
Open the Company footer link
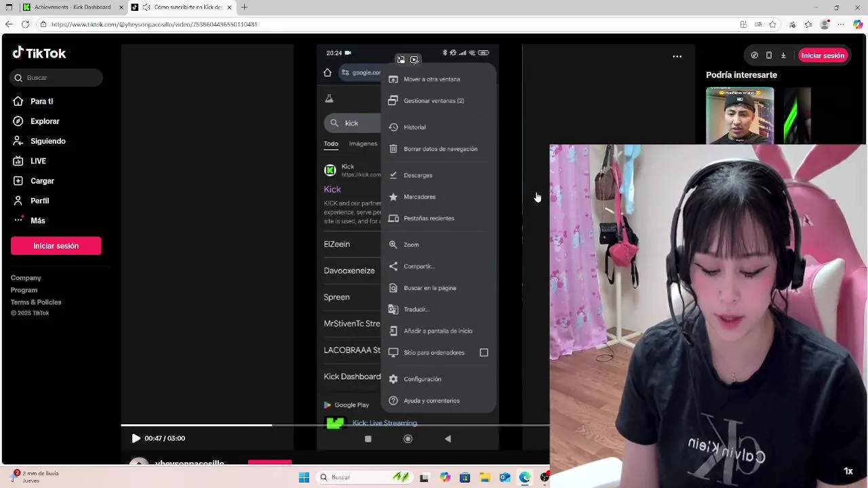pyautogui.click(x=26, y=278)
